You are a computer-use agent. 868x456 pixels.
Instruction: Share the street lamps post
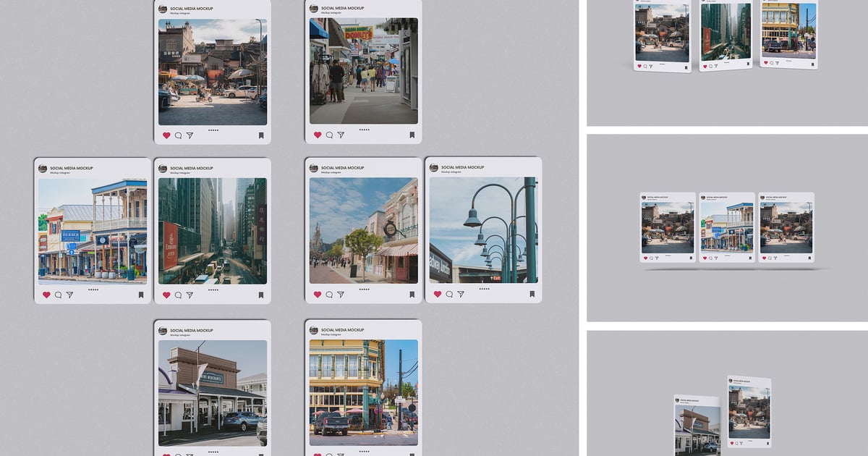(x=461, y=295)
